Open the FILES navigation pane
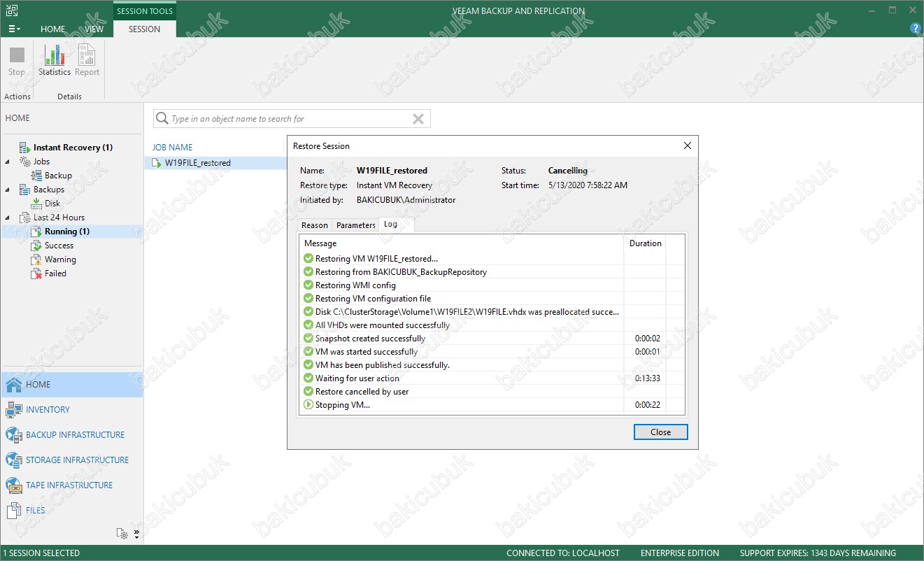This screenshot has width=924, height=561. pyautogui.click(x=72, y=511)
